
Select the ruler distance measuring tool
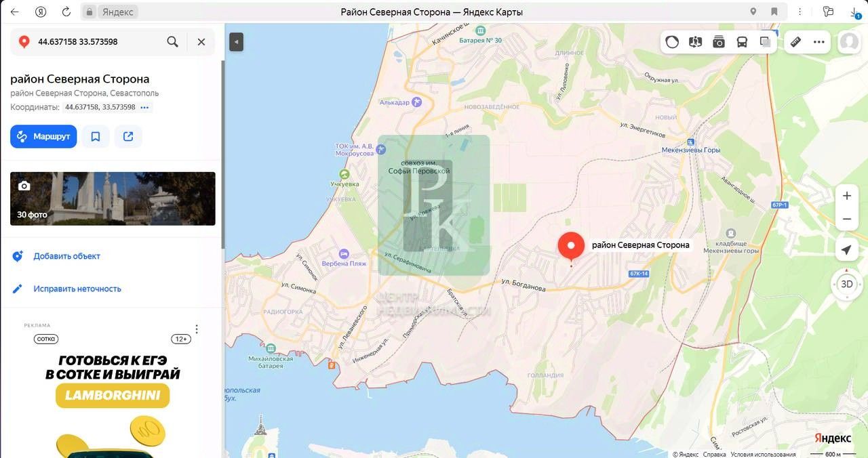pyautogui.click(x=796, y=42)
